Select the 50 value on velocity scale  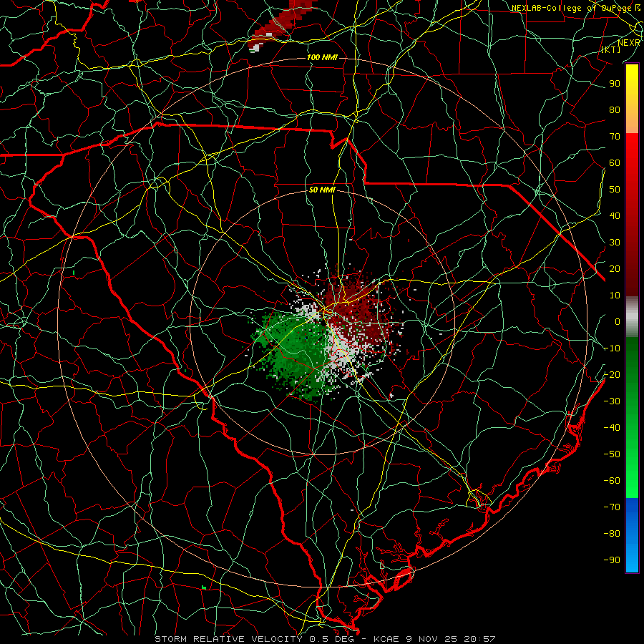(x=615, y=190)
